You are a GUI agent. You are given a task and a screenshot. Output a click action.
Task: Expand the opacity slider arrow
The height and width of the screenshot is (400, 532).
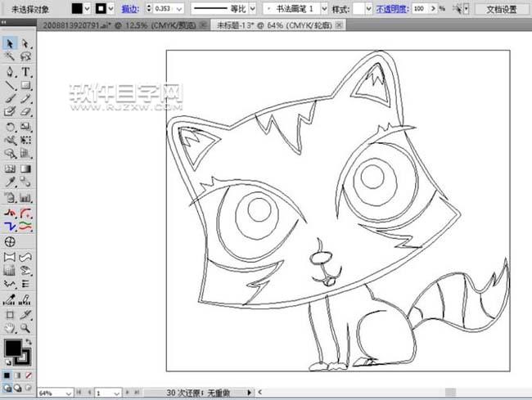click(433, 8)
